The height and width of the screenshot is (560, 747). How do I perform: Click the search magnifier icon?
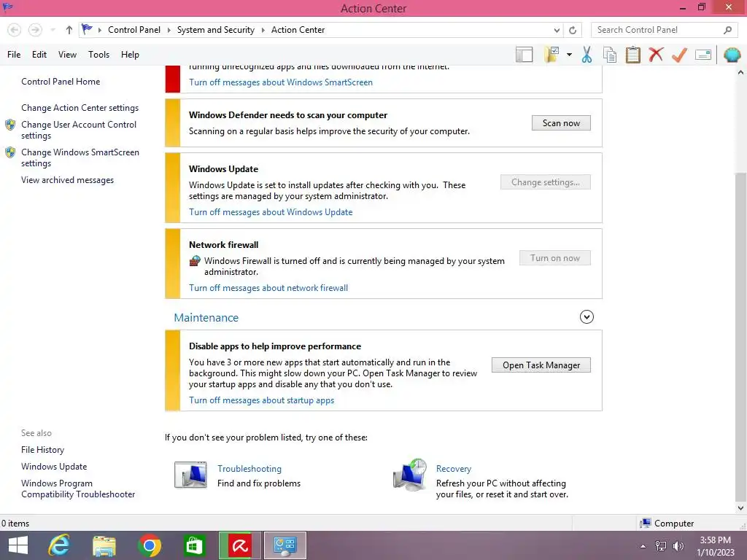click(727, 30)
